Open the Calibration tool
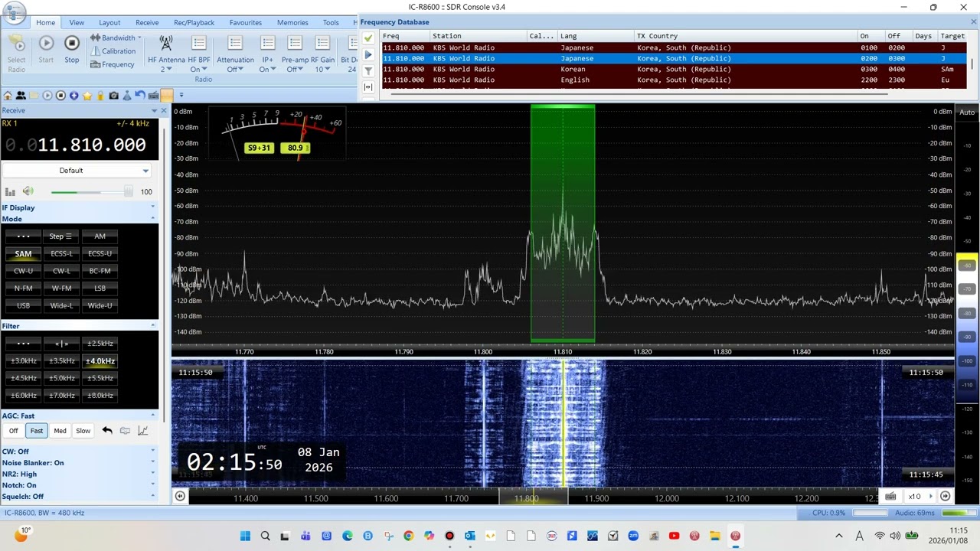Screen dimensions: 980x551 tap(113, 51)
